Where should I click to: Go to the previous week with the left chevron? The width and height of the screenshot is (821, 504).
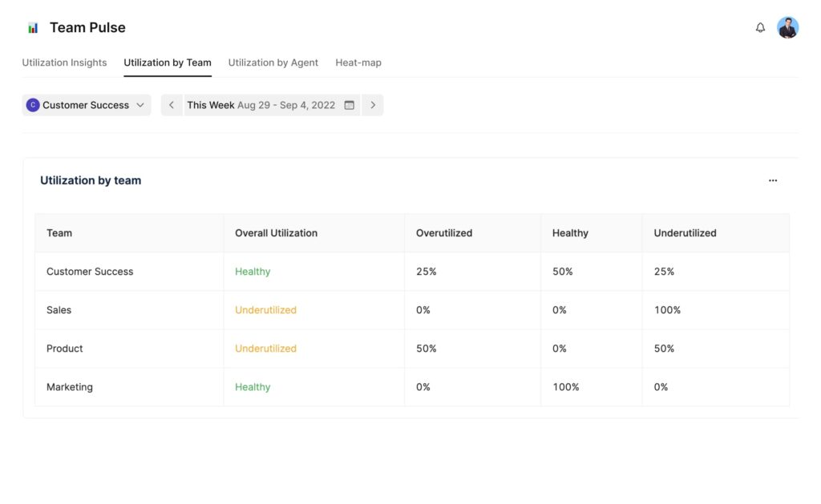171,104
